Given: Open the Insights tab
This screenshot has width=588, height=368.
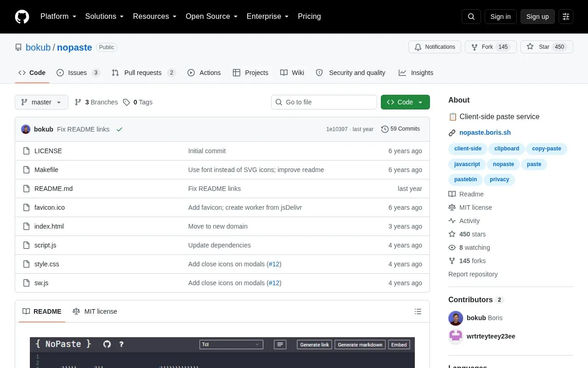Looking at the screenshot, I should pyautogui.click(x=416, y=73).
